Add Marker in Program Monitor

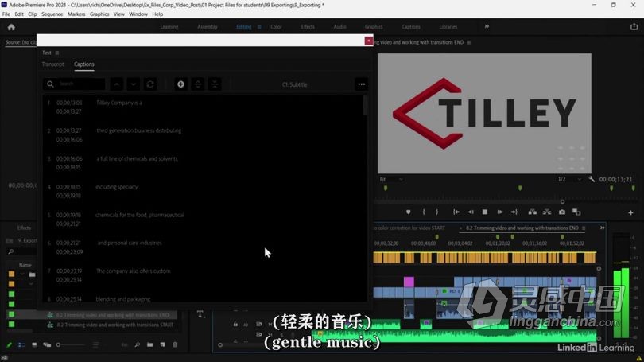click(x=408, y=212)
